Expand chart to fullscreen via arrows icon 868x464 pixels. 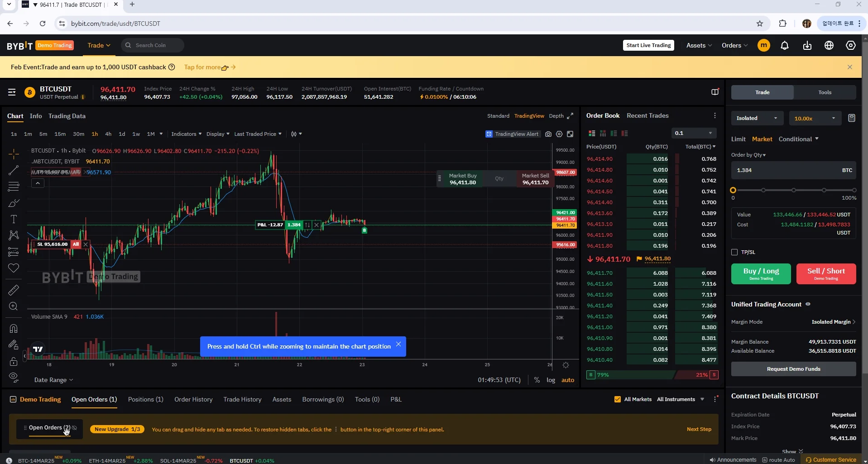[570, 116]
